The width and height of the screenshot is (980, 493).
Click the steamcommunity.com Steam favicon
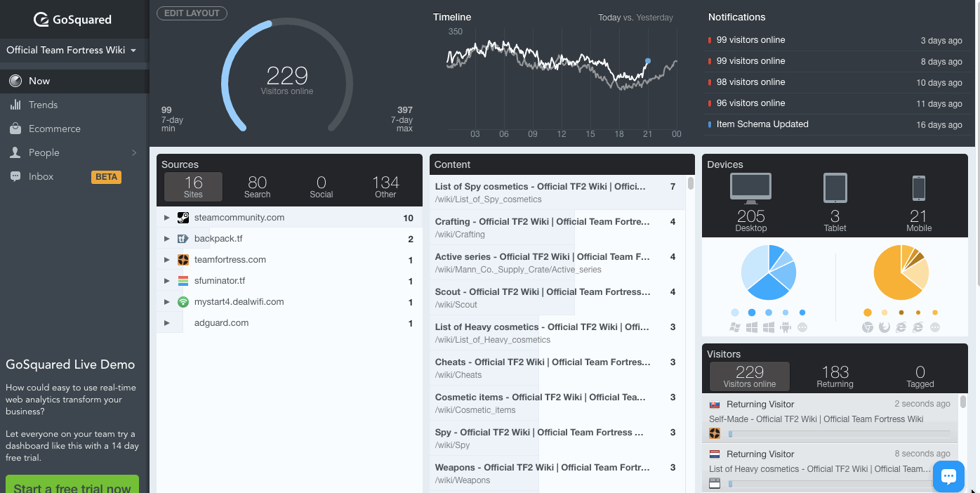point(183,218)
